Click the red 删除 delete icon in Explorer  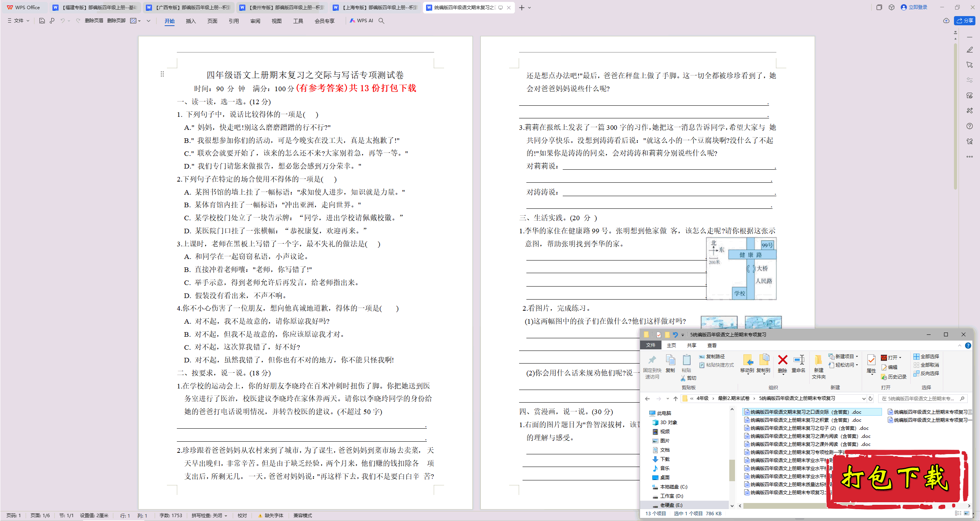point(782,364)
